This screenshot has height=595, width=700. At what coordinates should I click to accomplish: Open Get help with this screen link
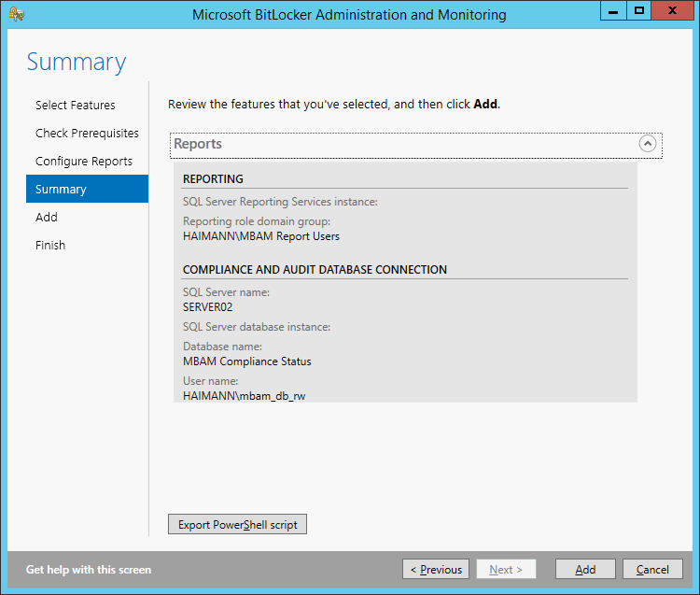89,570
